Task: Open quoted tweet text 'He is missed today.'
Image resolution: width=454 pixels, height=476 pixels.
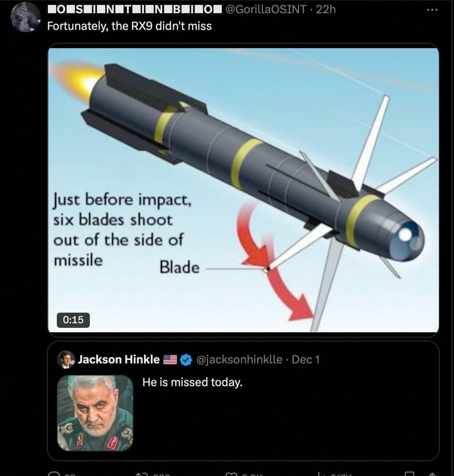Action: [x=192, y=382]
